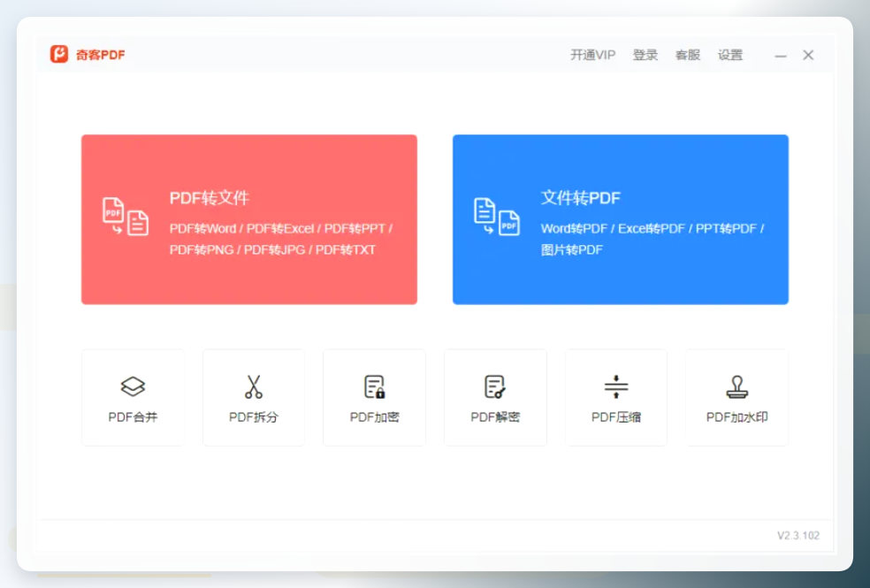870x588 pixels.
Task: Close the 奇客PDF window
Action: tap(808, 55)
